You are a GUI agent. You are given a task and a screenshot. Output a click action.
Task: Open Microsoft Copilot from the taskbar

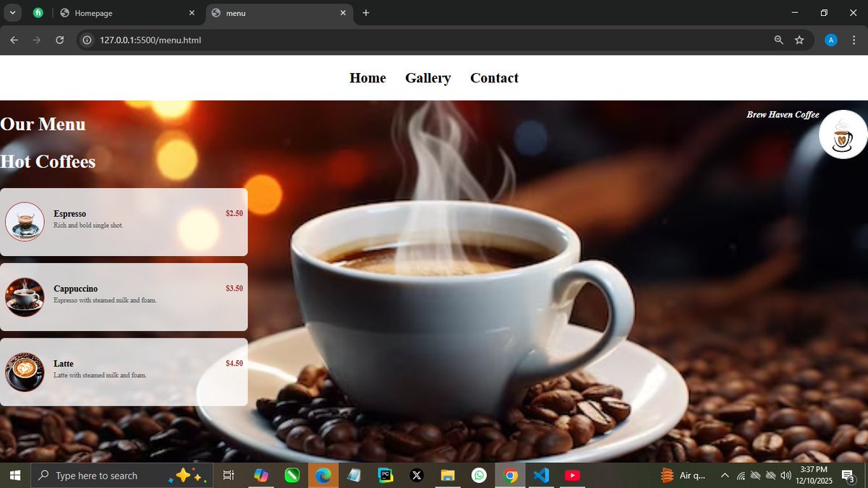pos(261,475)
